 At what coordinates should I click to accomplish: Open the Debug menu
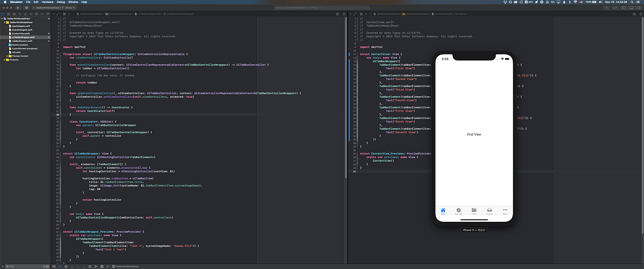[x=61, y=2]
